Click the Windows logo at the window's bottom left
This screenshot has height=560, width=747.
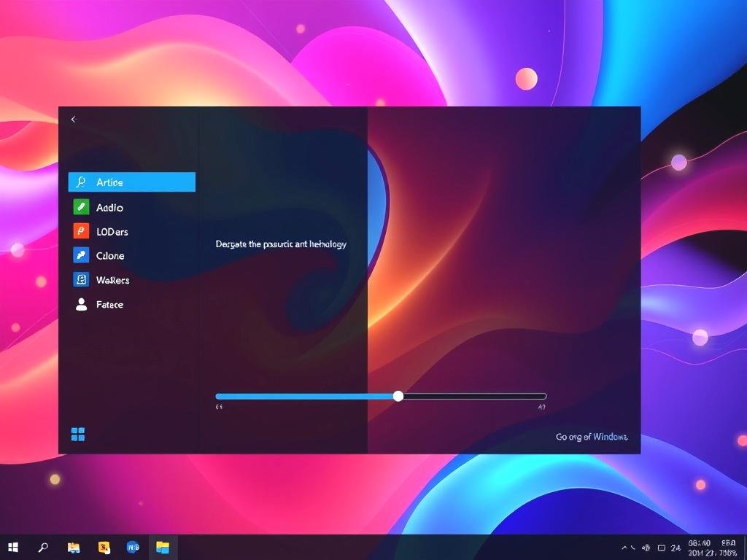[78, 435]
